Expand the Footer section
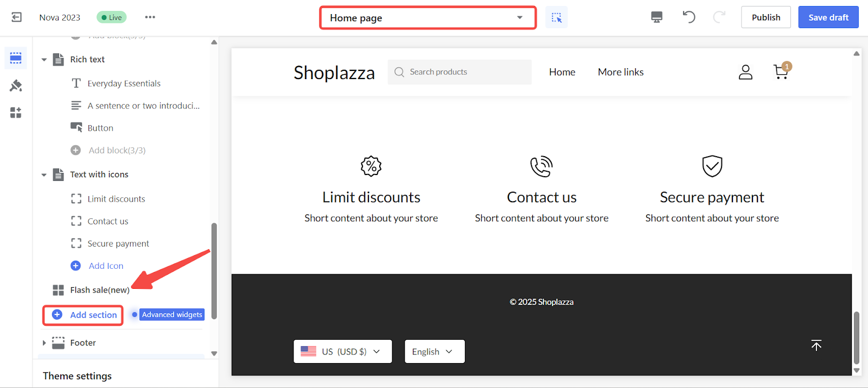 pyautogui.click(x=44, y=343)
